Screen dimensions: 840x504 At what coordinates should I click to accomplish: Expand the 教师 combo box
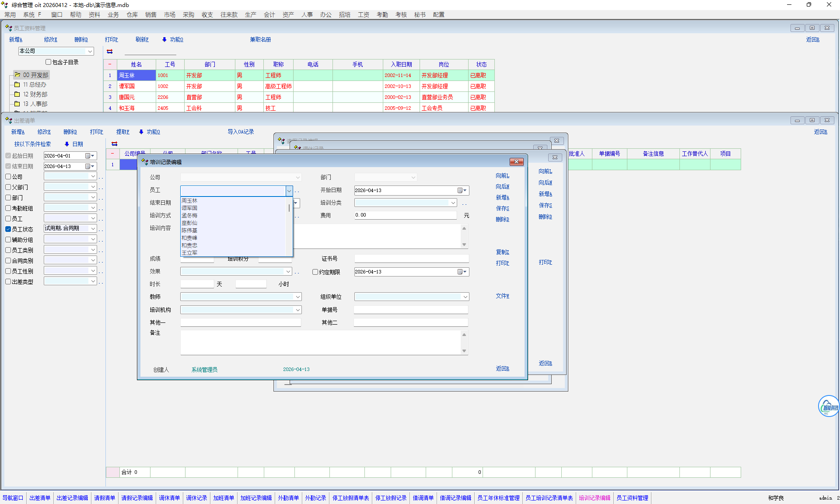pyautogui.click(x=297, y=297)
